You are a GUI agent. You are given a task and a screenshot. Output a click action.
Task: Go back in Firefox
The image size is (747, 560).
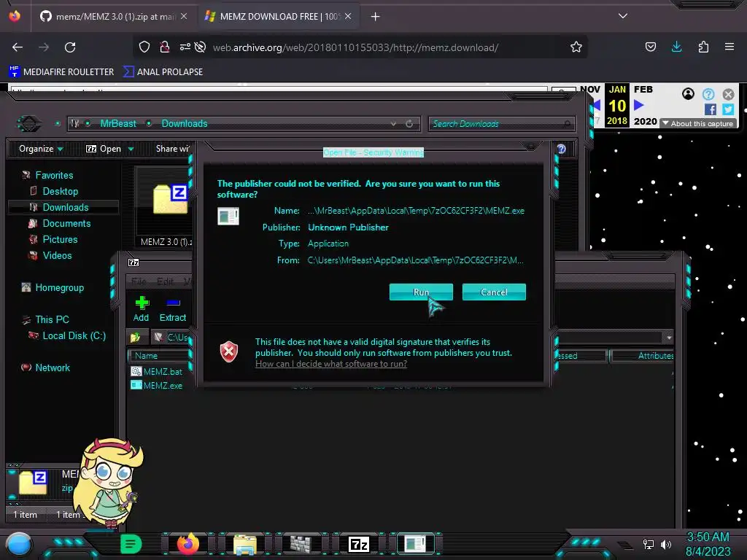18,47
